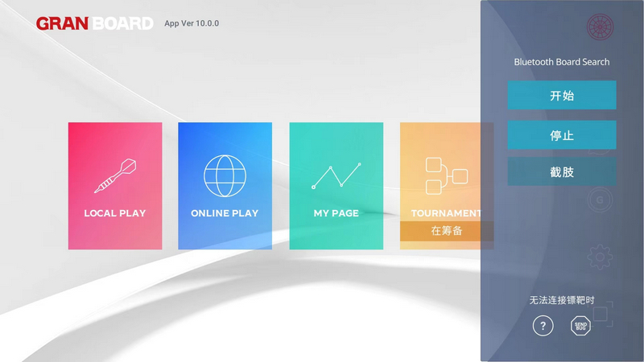Click the bracket icon on Tournament tile
Image resolution: width=644 pixels, height=362 pixels.
446,176
